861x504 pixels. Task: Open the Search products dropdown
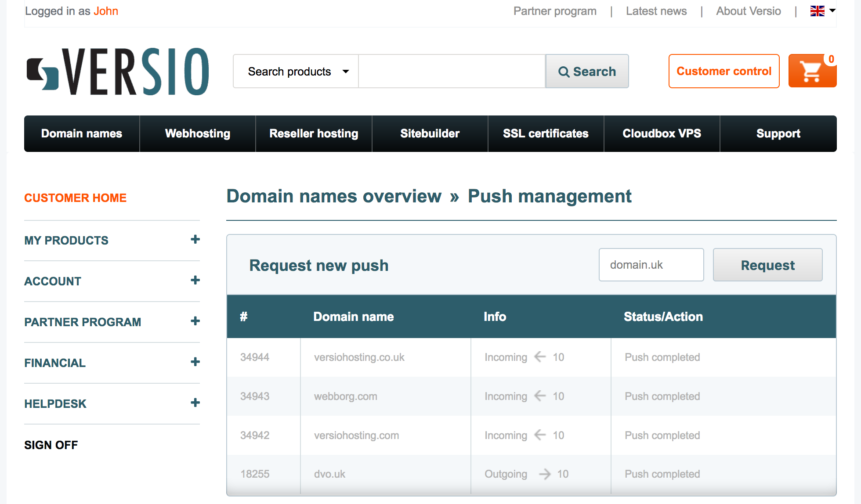(x=296, y=72)
